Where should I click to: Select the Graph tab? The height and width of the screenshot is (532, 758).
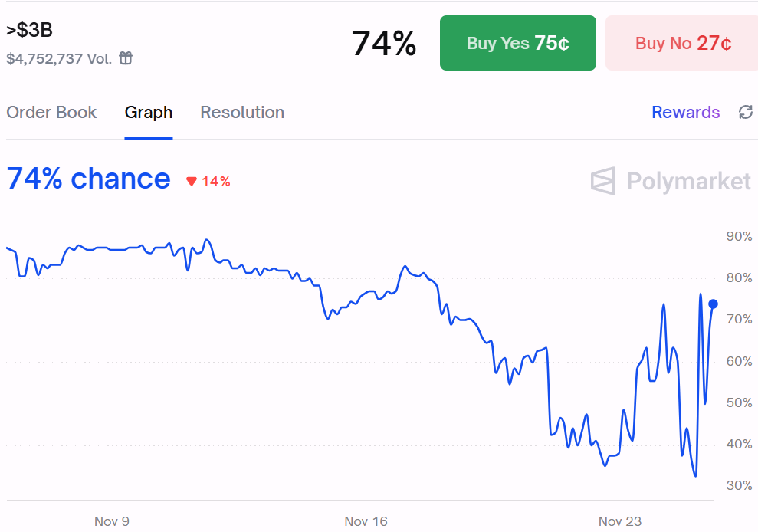[x=148, y=112]
